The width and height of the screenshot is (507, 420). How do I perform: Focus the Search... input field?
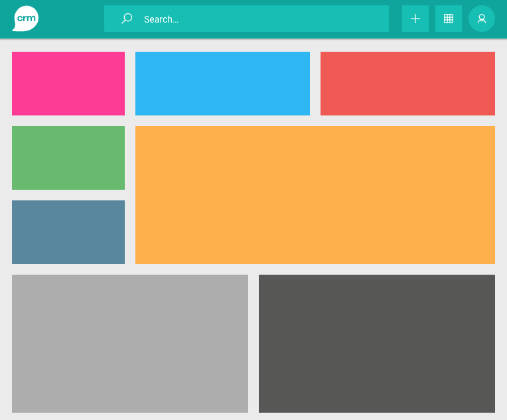tap(265, 19)
